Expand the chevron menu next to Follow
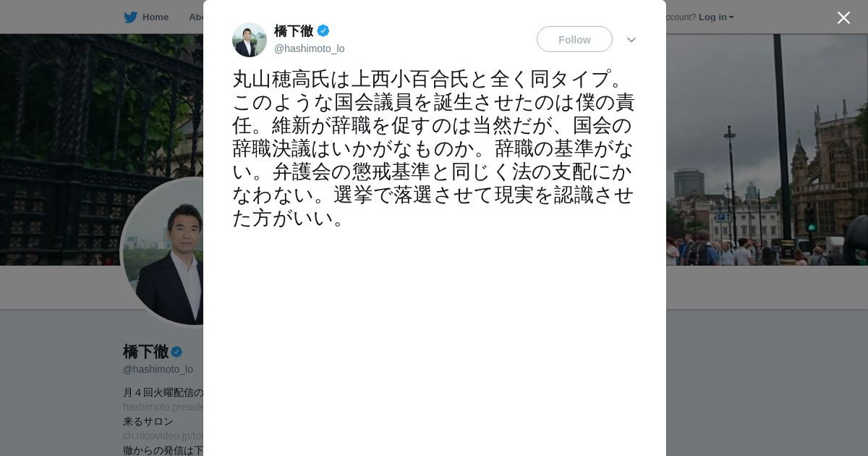 tap(631, 40)
